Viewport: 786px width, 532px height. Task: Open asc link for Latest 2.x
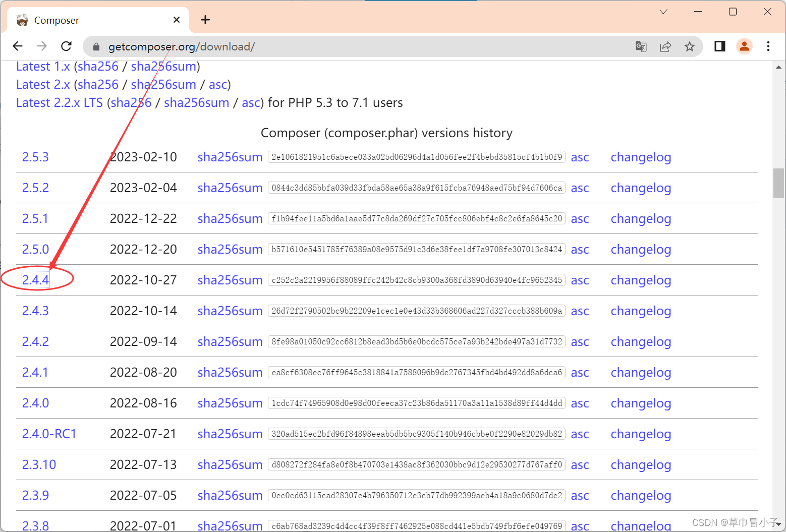(x=218, y=85)
